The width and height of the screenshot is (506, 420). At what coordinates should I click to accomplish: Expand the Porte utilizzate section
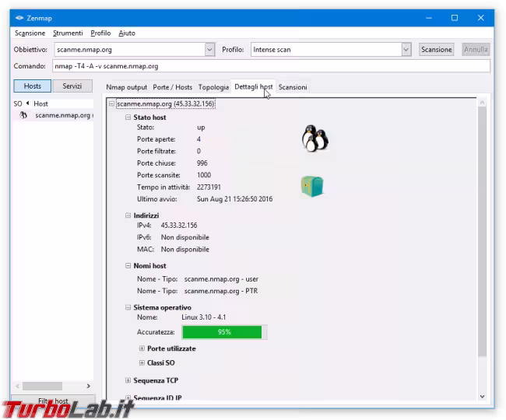pos(142,348)
